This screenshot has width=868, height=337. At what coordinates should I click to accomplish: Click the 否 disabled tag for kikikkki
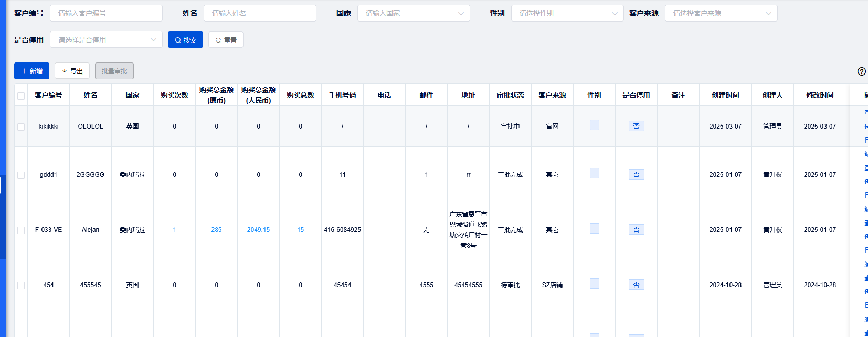tap(636, 127)
